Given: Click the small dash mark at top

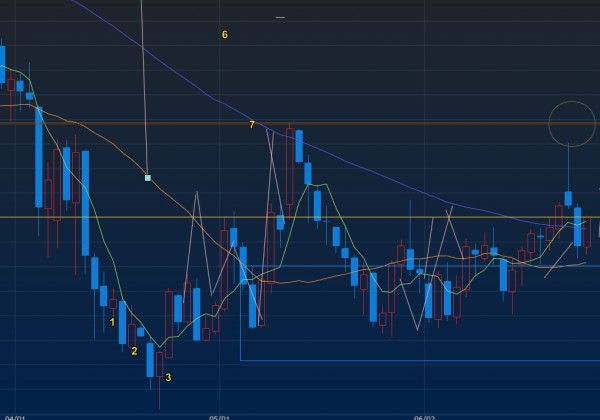Looking at the screenshot, I should tap(280, 17).
